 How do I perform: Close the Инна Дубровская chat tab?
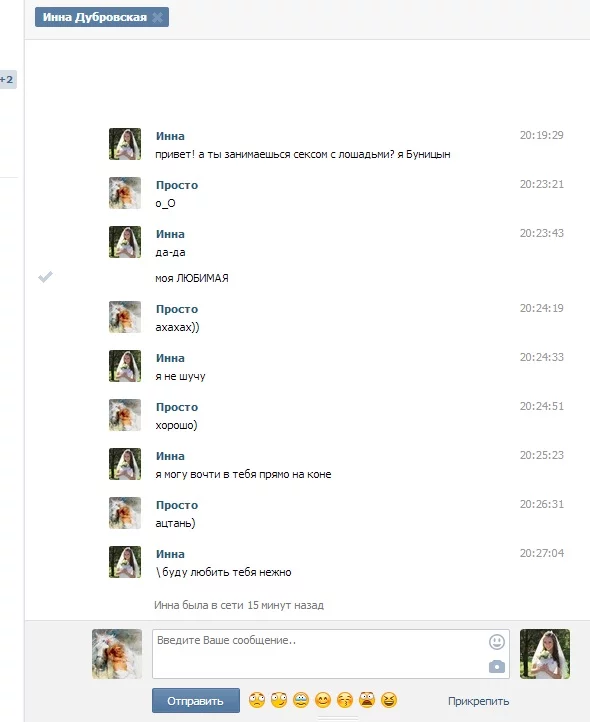point(158,17)
